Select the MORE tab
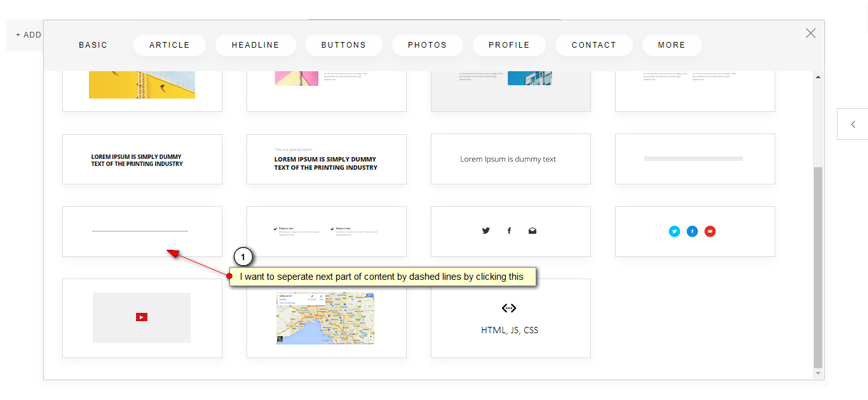The width and height of the screenshot is (868, 400). coord(672,45)
